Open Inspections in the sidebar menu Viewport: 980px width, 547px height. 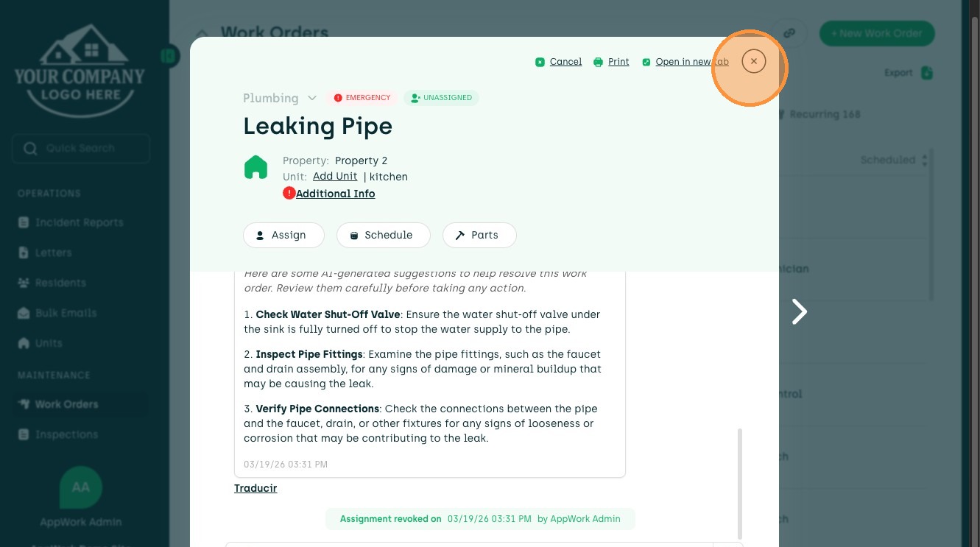point(66,434)
